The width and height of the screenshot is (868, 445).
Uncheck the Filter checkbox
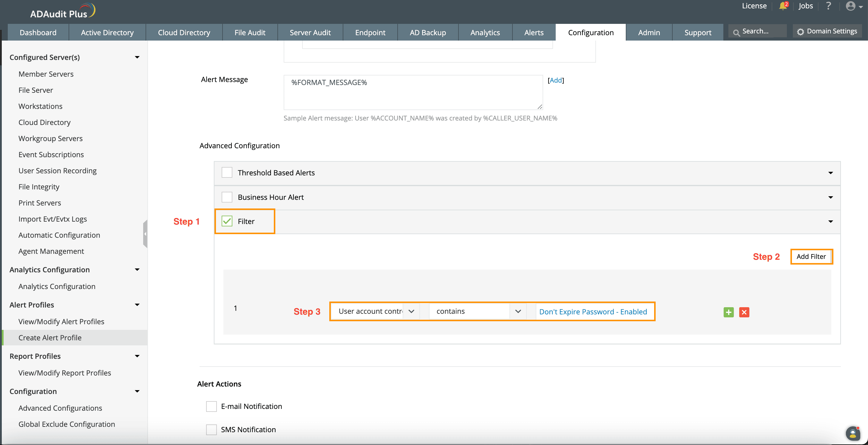click(227, 221)
